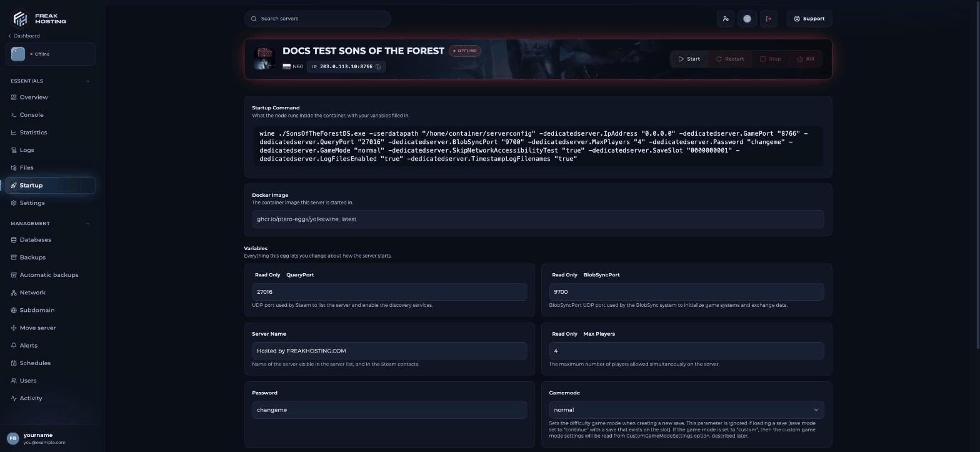Go back to Dashboard link
Screen dimensions: 980x452
[x=24, y=36]
